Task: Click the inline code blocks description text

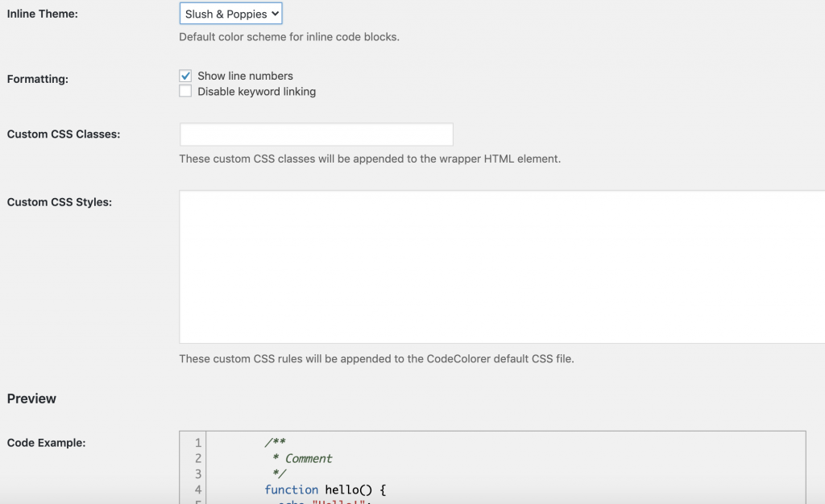Action: pyautogui.click(x=288, y=37)
